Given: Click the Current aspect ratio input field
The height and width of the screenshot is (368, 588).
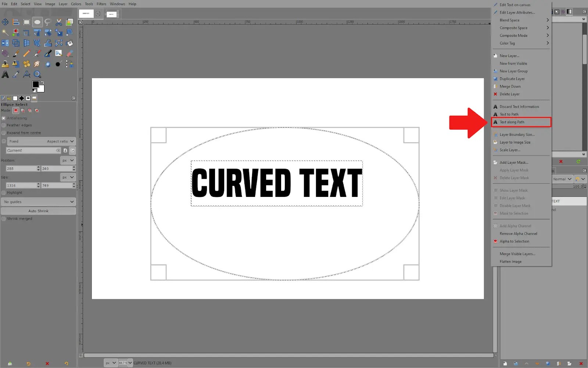Looking at the screenshot, I should 31,150.
